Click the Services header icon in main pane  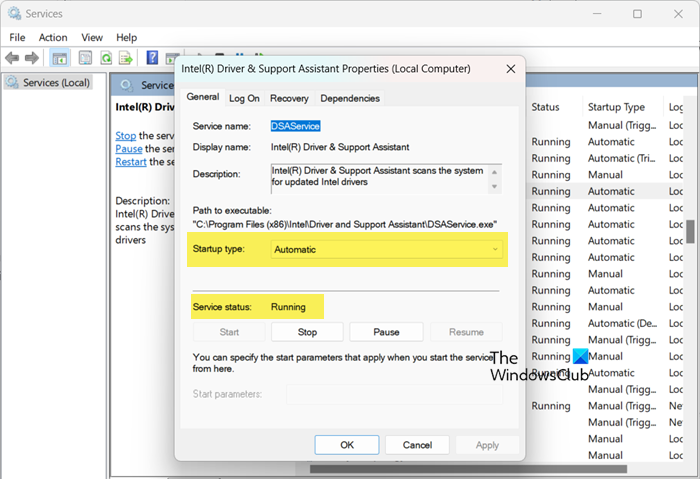[x=127, y=85]
